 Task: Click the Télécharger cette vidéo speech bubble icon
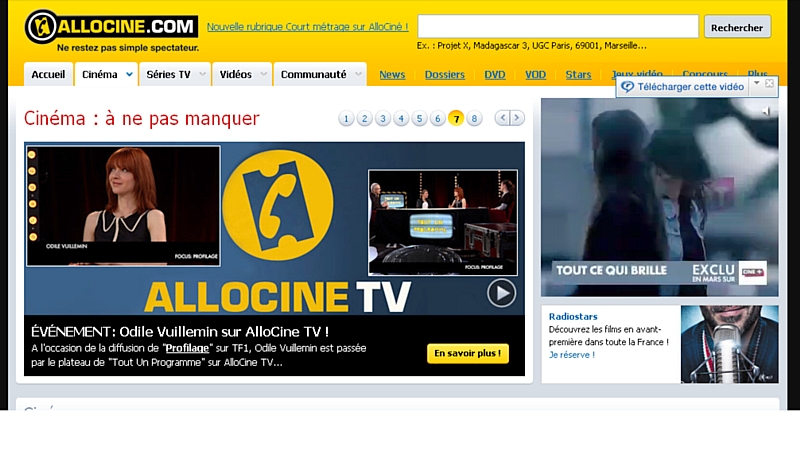[x=627, y=87]
